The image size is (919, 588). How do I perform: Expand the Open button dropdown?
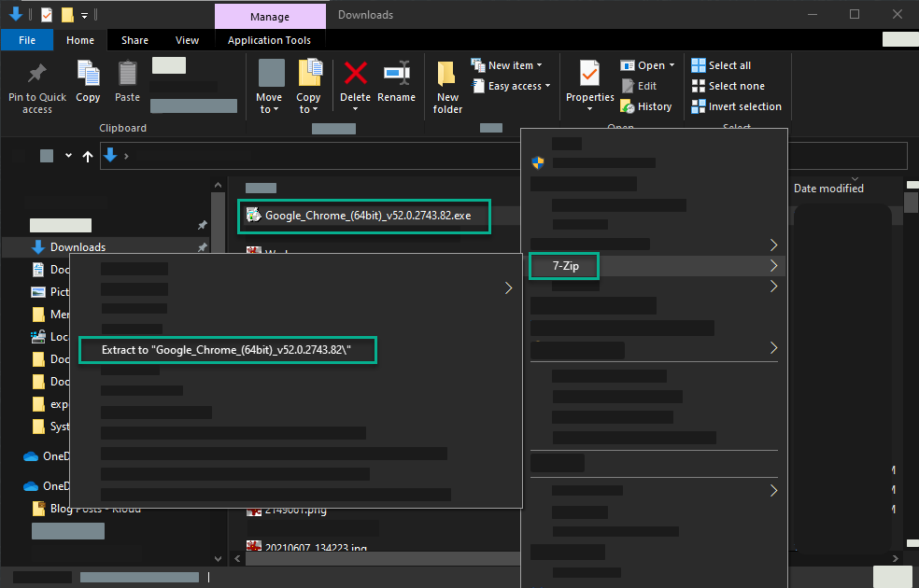pyautogui.click(x=672, y=65)
